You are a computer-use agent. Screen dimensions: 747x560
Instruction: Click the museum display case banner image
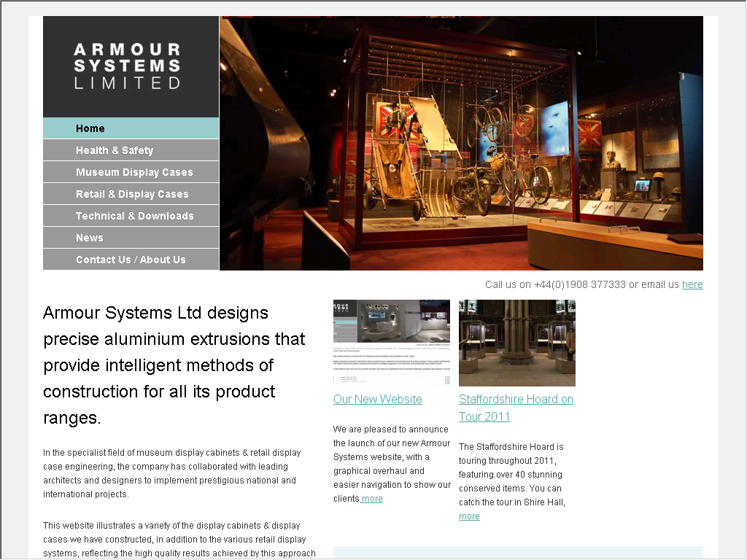pos(461,144)
